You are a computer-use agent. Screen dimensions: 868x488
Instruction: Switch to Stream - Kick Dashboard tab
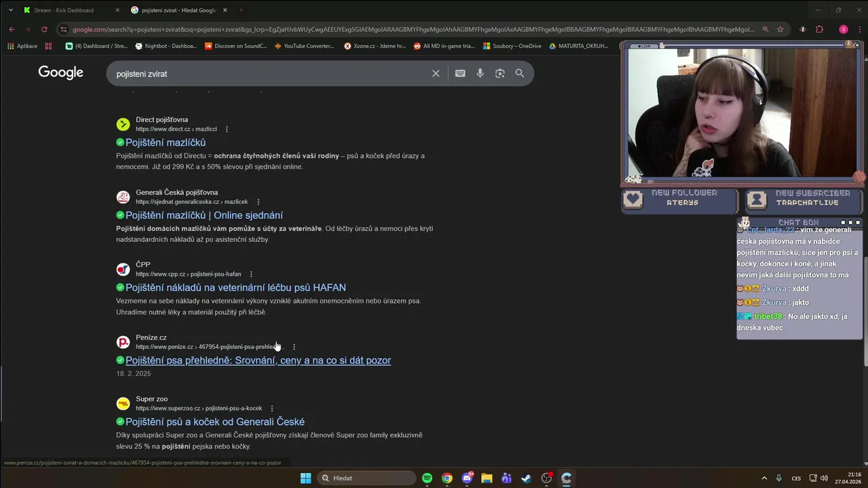65,10
